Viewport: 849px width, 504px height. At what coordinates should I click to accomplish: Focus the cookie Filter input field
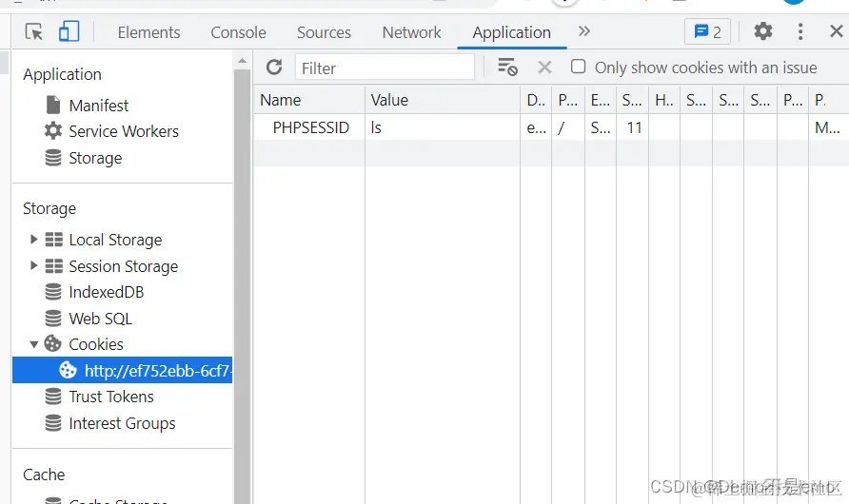385,68
